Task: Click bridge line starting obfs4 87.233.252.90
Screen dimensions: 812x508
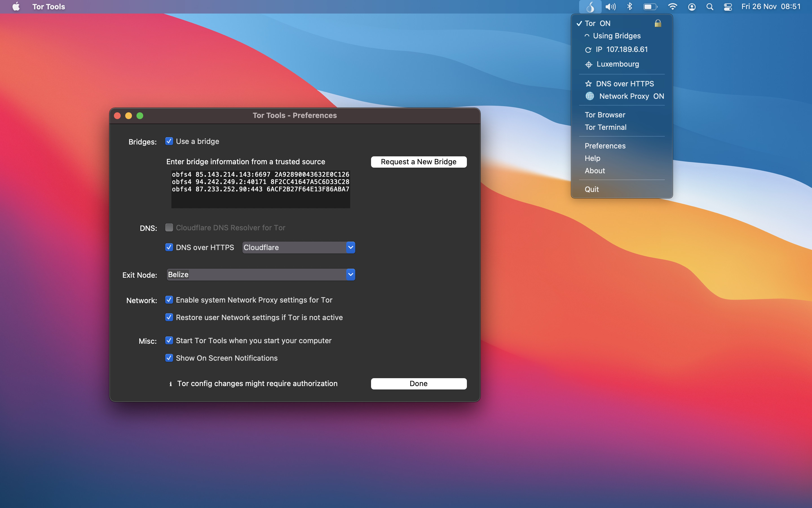Action: click(261, 189)
